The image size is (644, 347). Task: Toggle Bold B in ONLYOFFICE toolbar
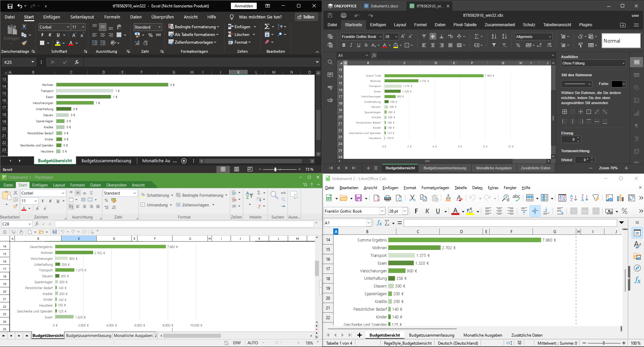(x=343, y=45)
